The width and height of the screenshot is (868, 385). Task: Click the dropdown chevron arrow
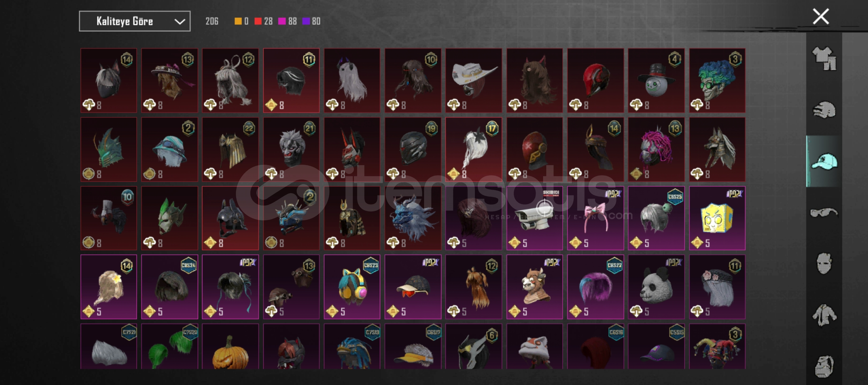(x=180, y=22)
